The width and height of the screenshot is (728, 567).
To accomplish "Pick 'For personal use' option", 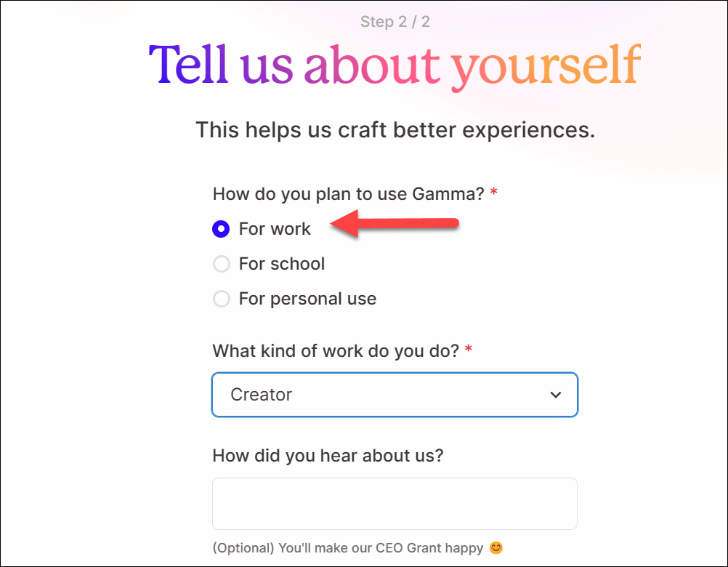I will click(x=222, y=299).
